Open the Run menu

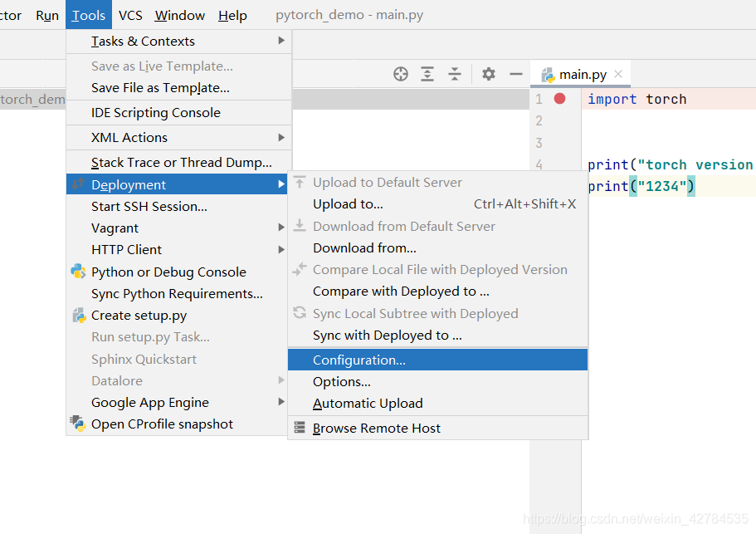point(47,16)
